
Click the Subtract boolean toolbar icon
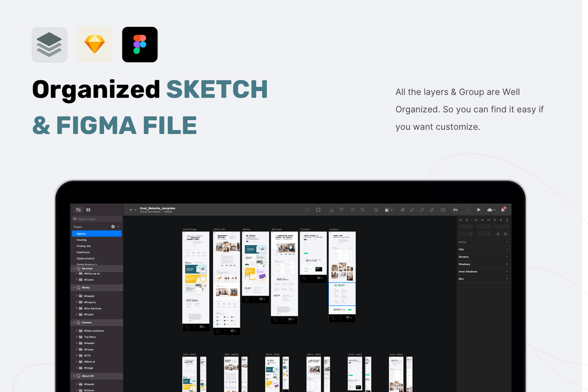click(x=412, y=209)
